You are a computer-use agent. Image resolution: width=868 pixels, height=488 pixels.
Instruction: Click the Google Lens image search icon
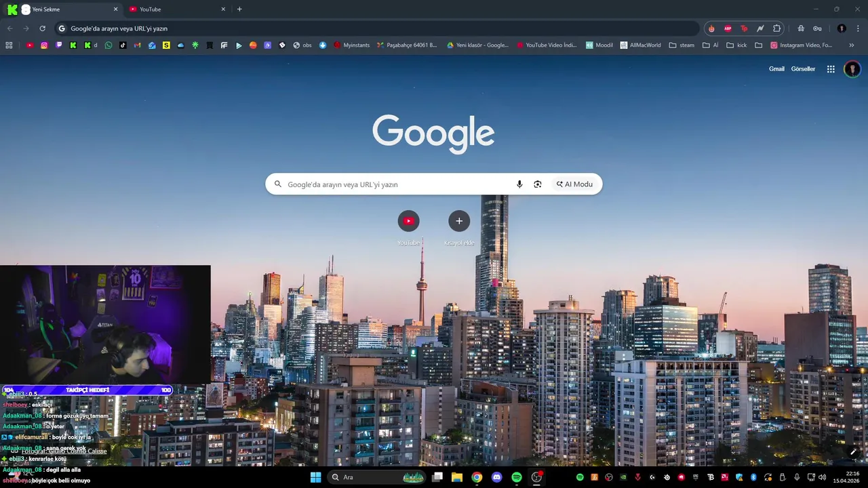[x=538, y=184]
